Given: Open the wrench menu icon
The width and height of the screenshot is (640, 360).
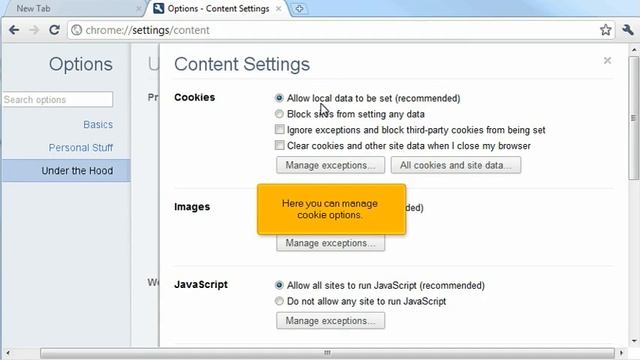Looking at the screenshot, I should tap(628, 30).
